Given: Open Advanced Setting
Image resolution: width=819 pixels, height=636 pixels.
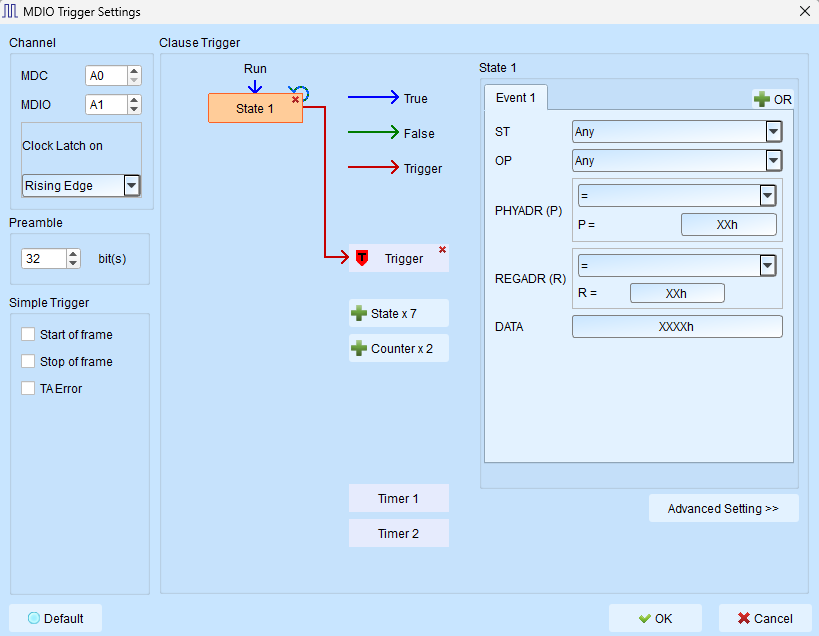Looking at the screenshot, I should (x=723, y=508).
